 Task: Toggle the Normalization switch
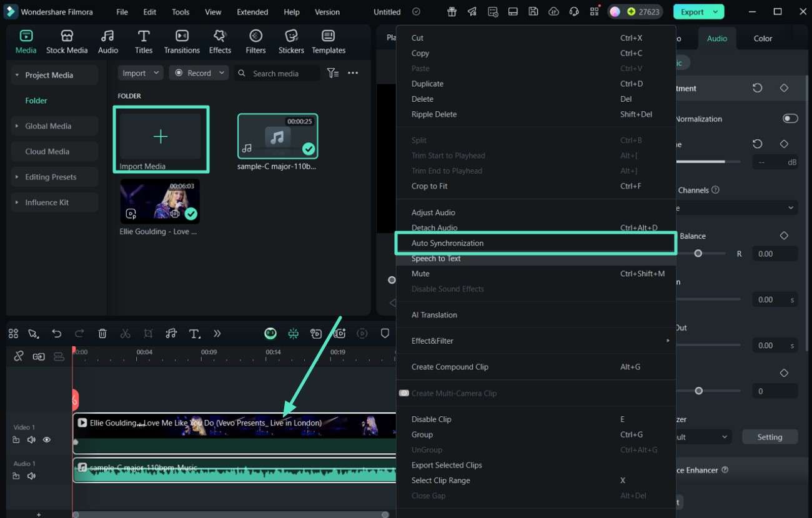(790, 119)
